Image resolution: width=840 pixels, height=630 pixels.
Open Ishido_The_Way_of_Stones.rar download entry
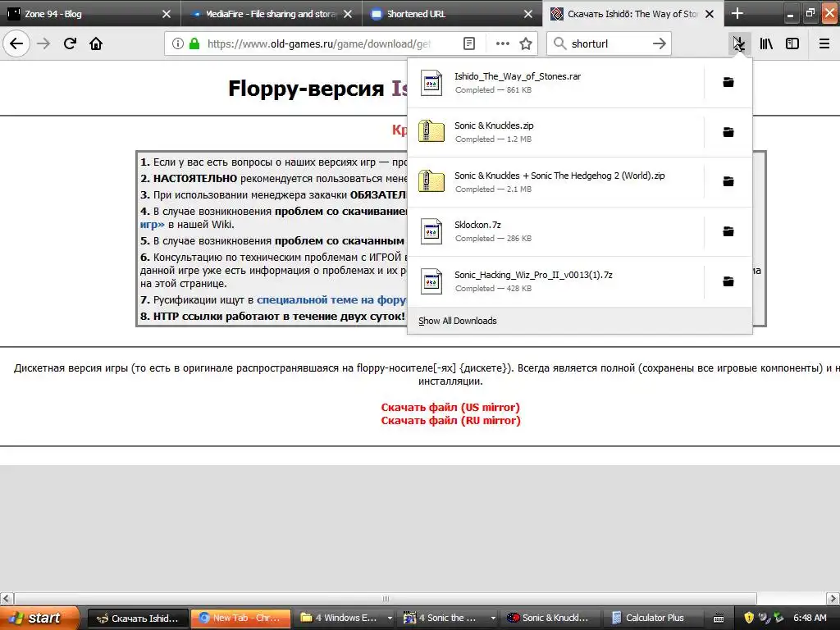[556, 83]
